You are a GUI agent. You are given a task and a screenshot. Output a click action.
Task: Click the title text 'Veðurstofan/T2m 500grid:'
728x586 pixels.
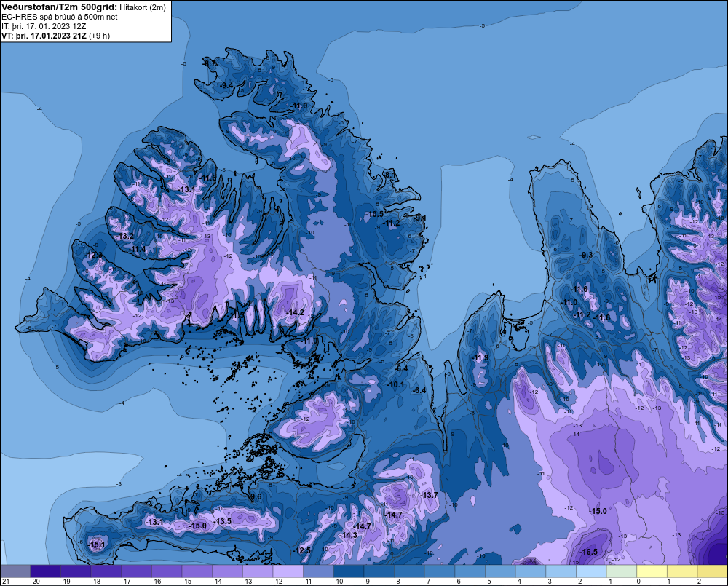click(x=59, y=7)
